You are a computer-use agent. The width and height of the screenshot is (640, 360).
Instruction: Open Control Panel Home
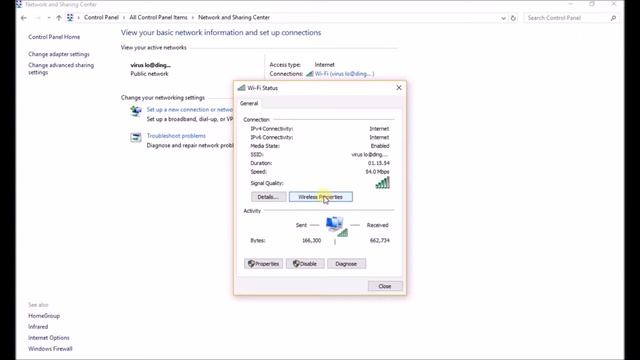coord(54,37)
